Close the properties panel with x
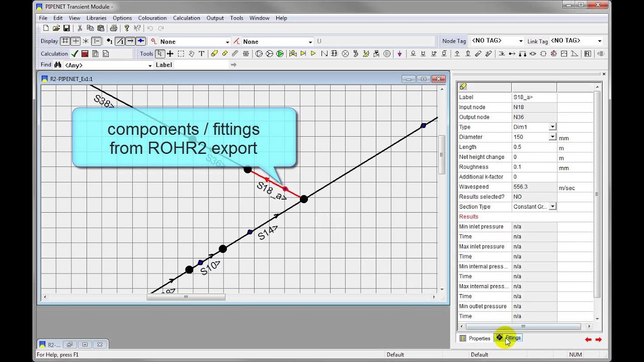Screen dimensions: 644x362 point(604,74)
